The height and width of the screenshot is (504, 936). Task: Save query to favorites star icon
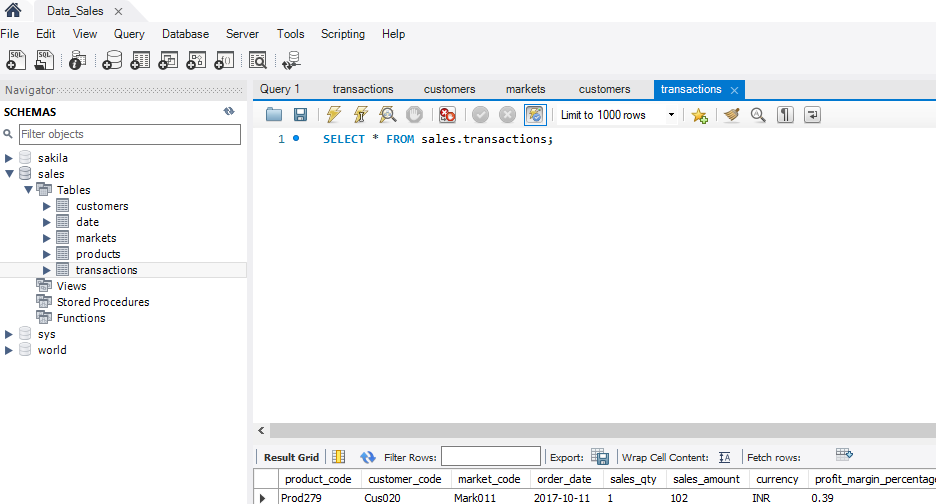[x=699, y=115]
